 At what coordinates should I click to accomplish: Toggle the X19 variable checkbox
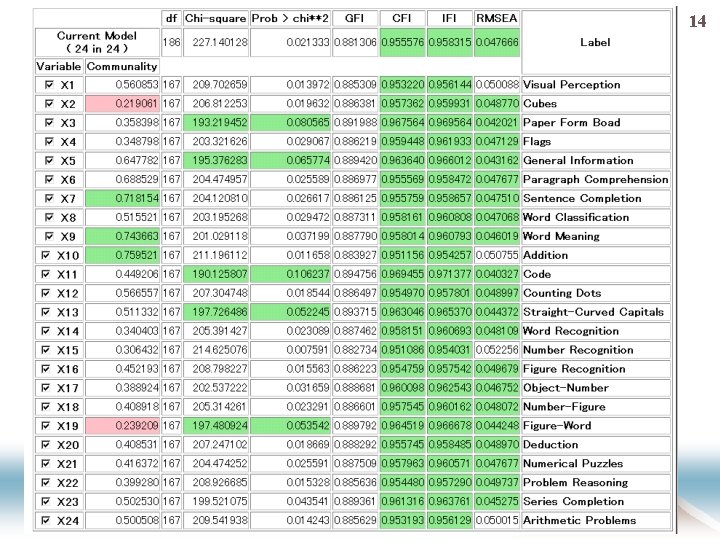(45, 426)
